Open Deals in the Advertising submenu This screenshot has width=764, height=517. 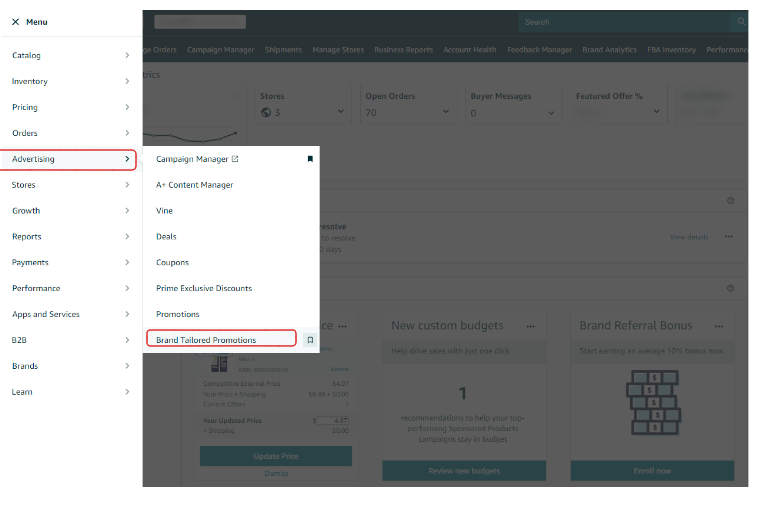tap(166, 237)
